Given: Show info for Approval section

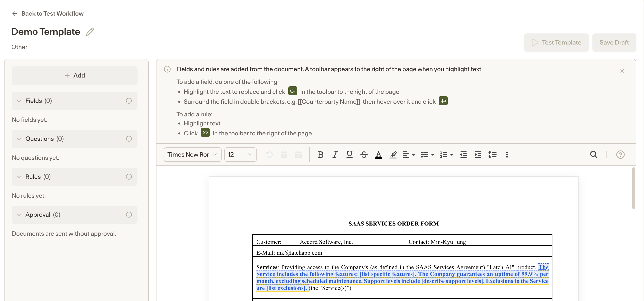Looking at the screenshot, I should (x=129, y=215).
